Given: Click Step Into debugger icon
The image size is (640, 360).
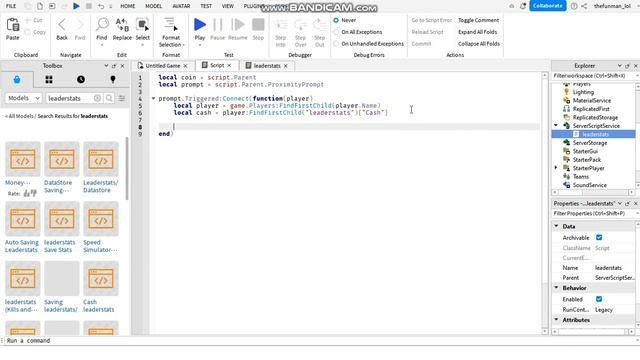Looking at the screenshot, I should [280, 24].
